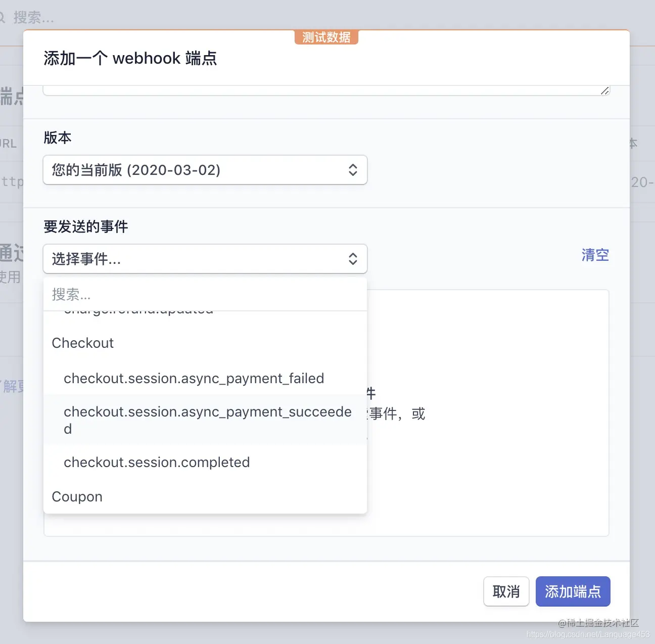Click the chevron icon on event selector
The image size is (655, 644).
click(353, 258)
